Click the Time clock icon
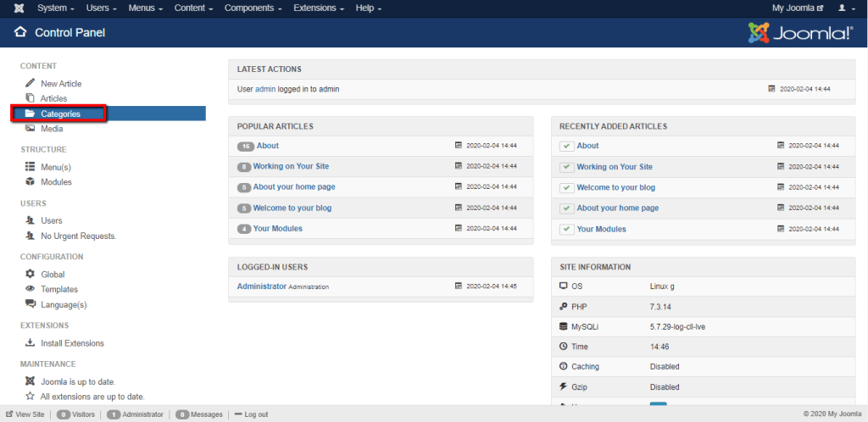The height and width of the screenshot is (422, 868). (x=564, y=347)
